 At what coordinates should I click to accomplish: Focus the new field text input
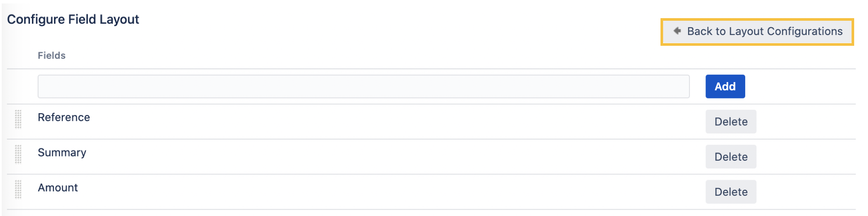363,86
